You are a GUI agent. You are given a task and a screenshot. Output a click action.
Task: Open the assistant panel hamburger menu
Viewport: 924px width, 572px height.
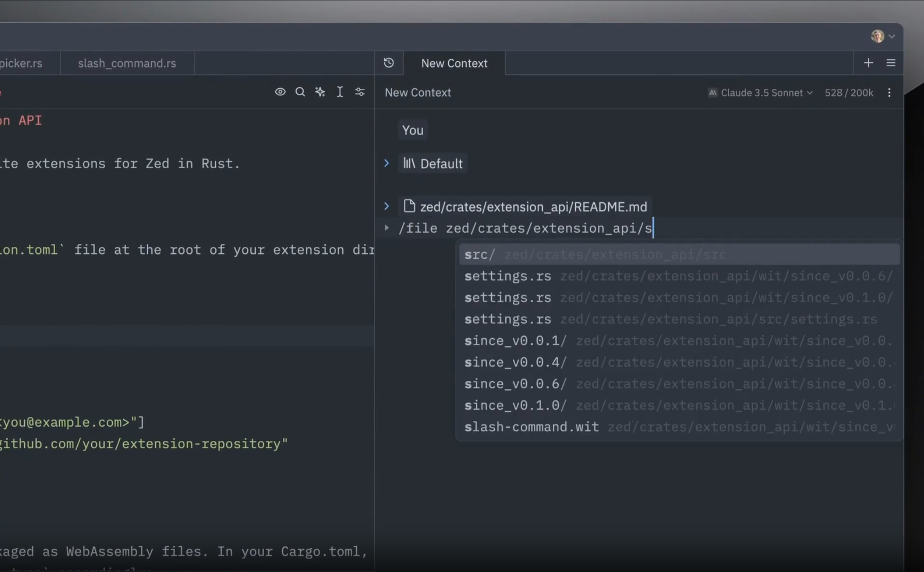(x=891, y=63)
